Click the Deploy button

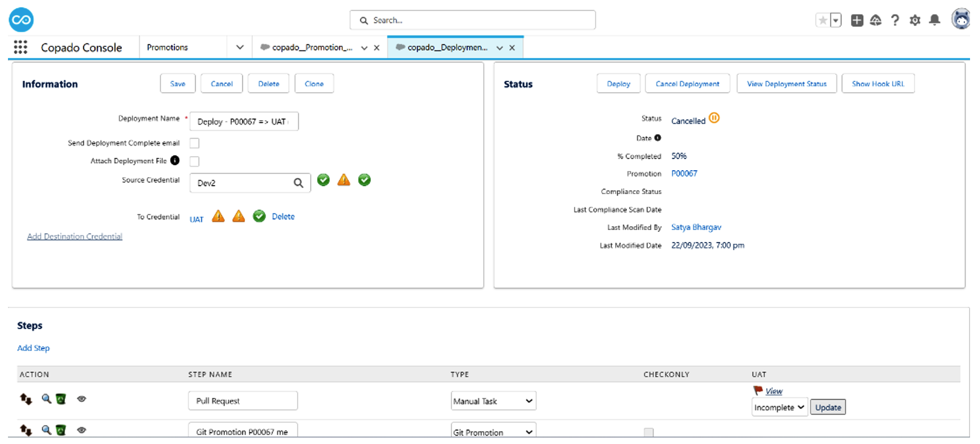click(x=619, y=83)
